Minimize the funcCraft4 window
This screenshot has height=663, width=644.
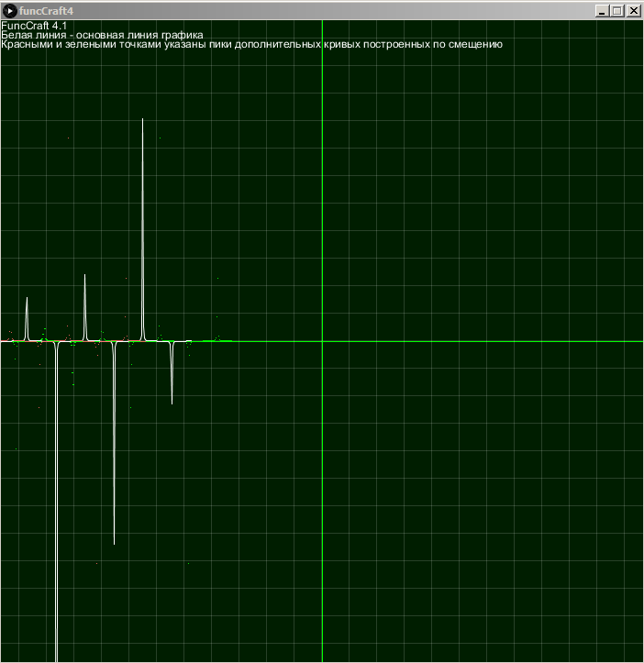click(x=601, y=11)
